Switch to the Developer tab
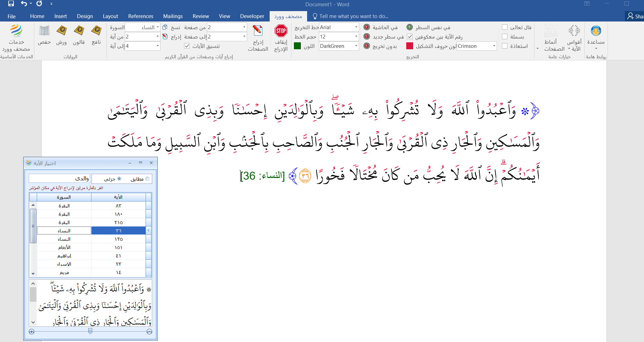This screenshot has height=342, width=644. click(x=252, y=16)
